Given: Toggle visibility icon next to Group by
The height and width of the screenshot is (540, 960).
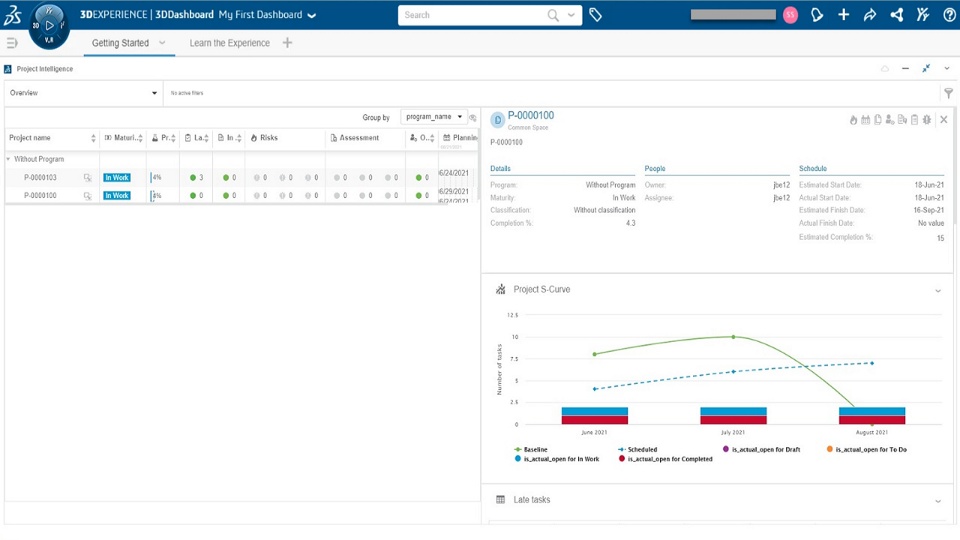Looking at the screenshot, I should click(x=473, y=118).
